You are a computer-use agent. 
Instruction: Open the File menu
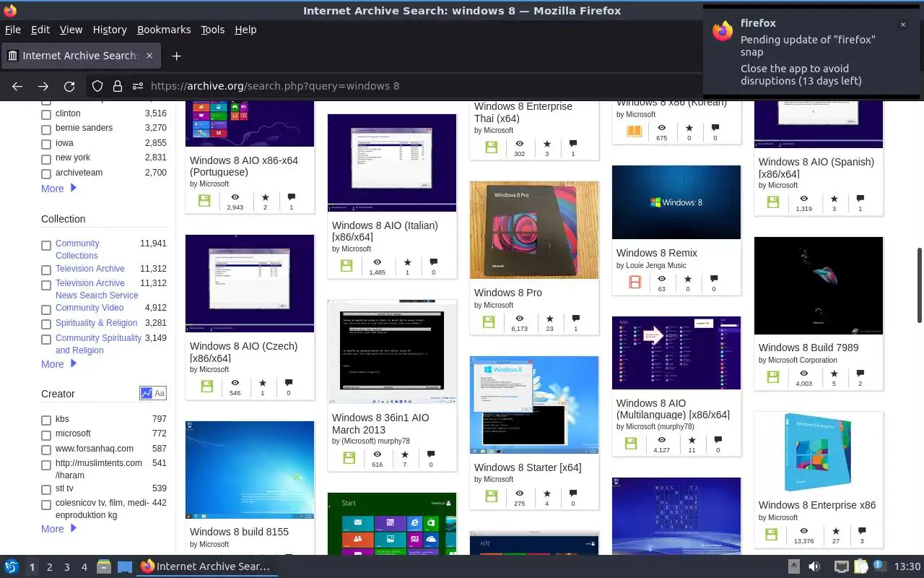[x=13, y=30]
